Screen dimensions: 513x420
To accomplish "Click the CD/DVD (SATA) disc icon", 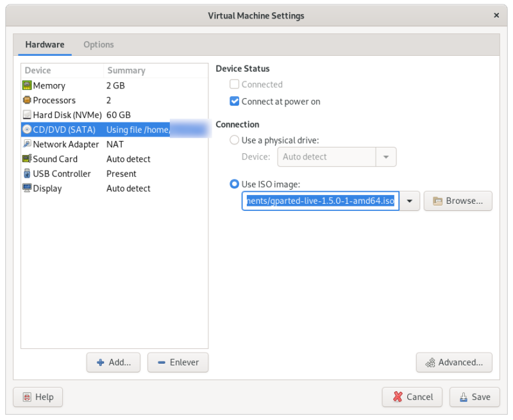I will (27, 130).
